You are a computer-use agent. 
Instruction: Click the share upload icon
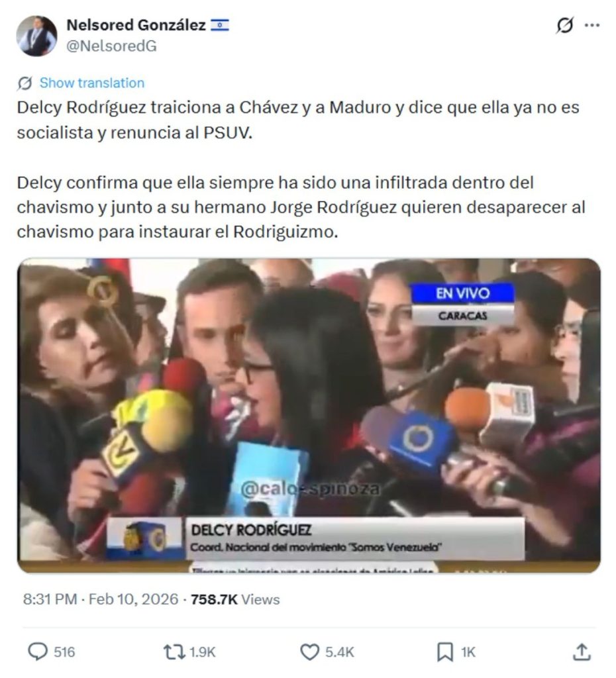click(x=582, y=652)
